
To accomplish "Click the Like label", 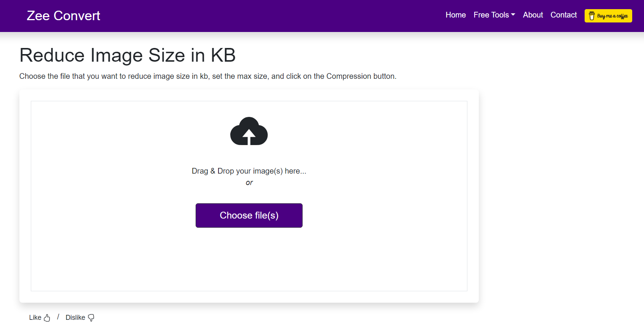I will click(x=35, y=318).
